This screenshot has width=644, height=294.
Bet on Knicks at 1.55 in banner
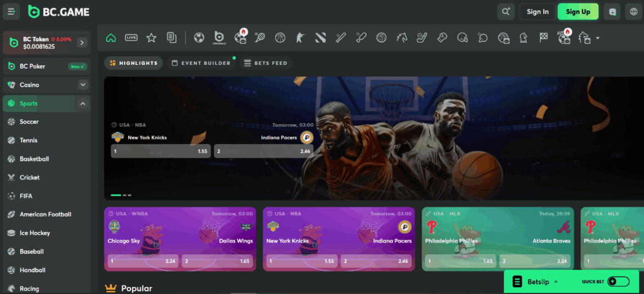[x=161, y=151]
